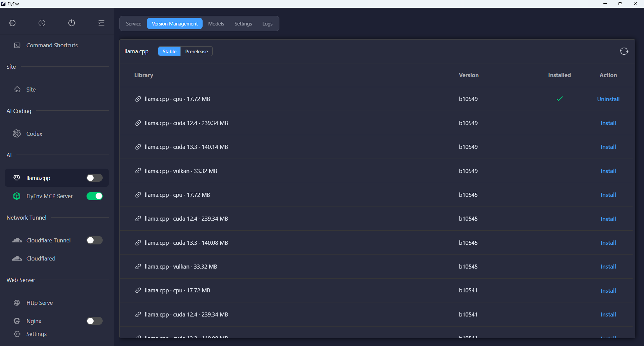Screen dimensions: 644x346
Task: Switch to the Service tab
Action: click(133, 23)
